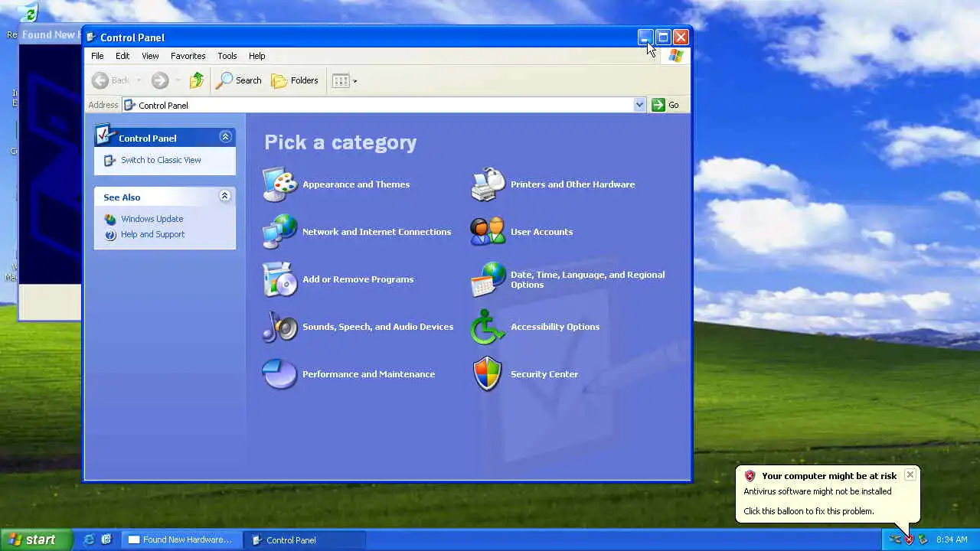Open the Tools menu
The image size is (980, 551).
coord(227,56)
